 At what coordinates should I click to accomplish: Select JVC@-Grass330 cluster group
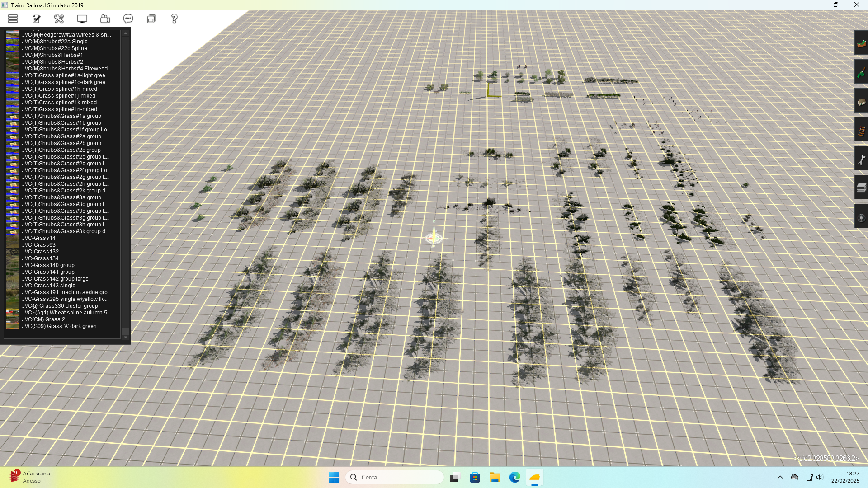pos(60,306)
